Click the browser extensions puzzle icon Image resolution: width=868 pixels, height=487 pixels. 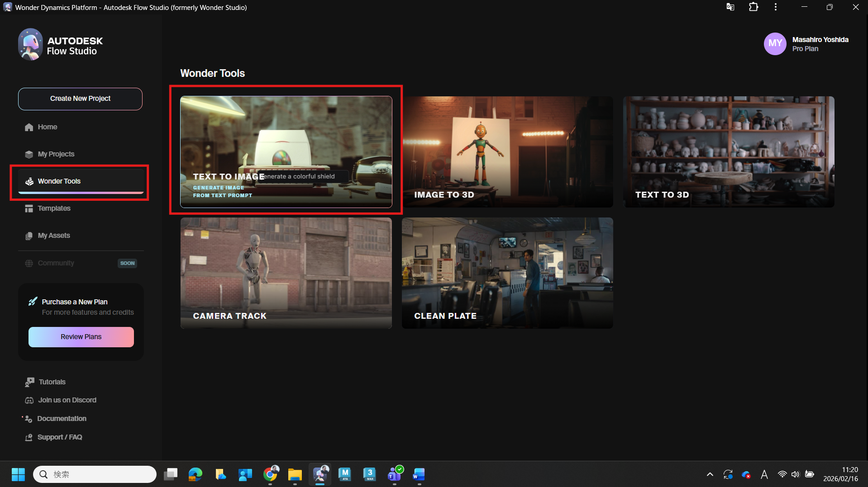click(x=754, y=7)
